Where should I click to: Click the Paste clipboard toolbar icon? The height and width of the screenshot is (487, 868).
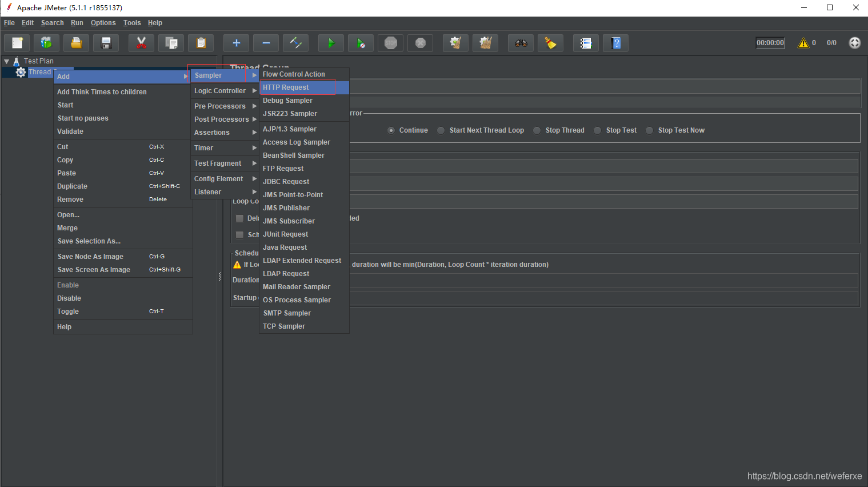click(201, 43)
